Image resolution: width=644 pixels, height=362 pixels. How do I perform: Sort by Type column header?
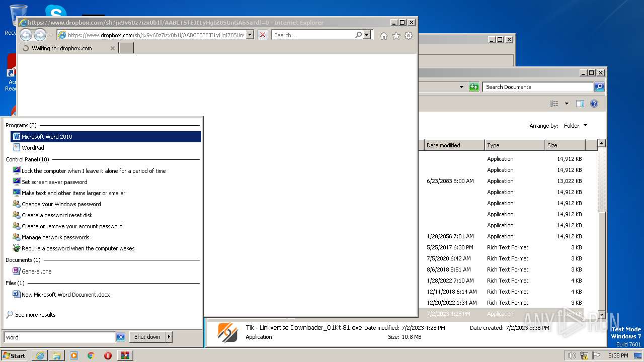pos(515,145)
